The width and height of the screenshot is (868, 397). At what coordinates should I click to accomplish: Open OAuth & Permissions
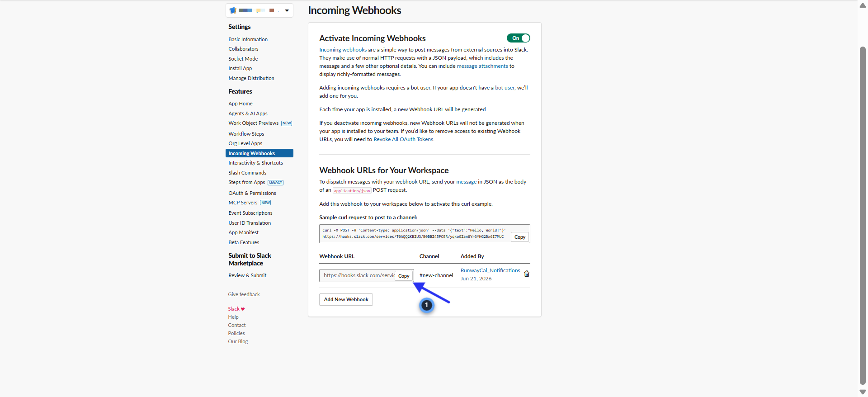point(252,193)
